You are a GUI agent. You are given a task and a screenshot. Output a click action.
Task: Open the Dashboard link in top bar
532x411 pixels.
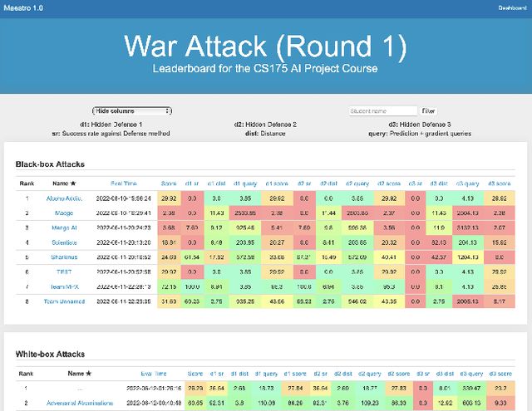coord(512,7)
